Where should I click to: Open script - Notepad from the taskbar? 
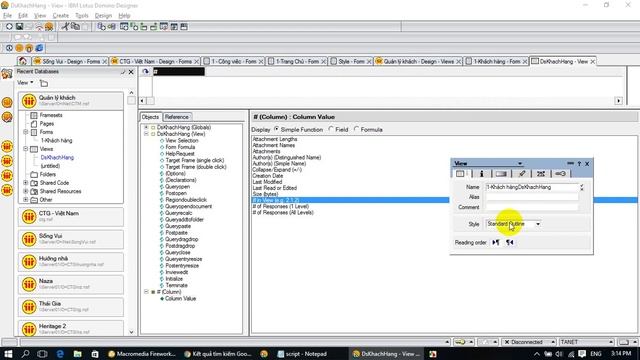click(x=303, y=354)
